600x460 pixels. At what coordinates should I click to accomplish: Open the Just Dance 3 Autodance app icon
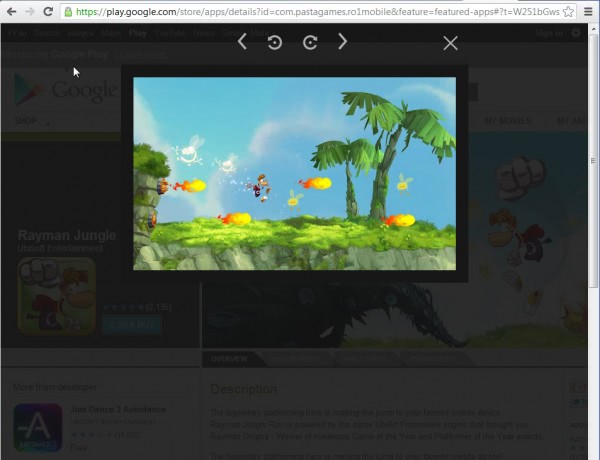(x=38, y=427)
